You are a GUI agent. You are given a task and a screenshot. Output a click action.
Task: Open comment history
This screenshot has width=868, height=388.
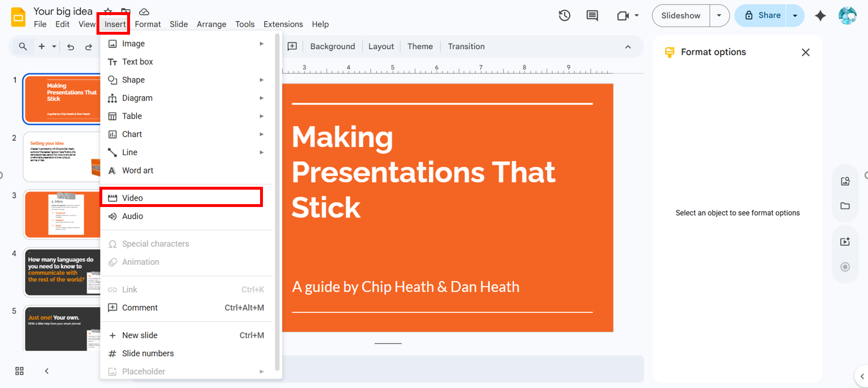592,16
